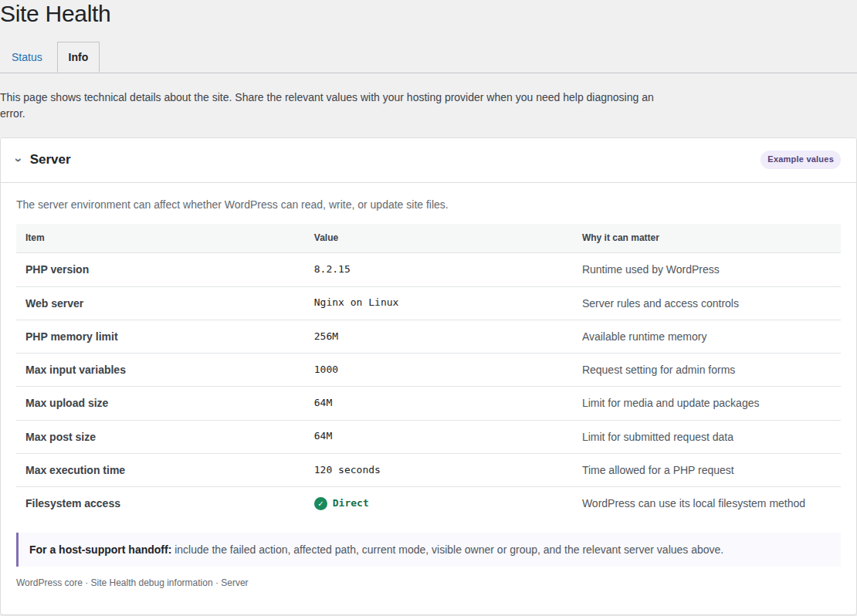
Task: Select the Info tab
Action: (x=78, y=57)
